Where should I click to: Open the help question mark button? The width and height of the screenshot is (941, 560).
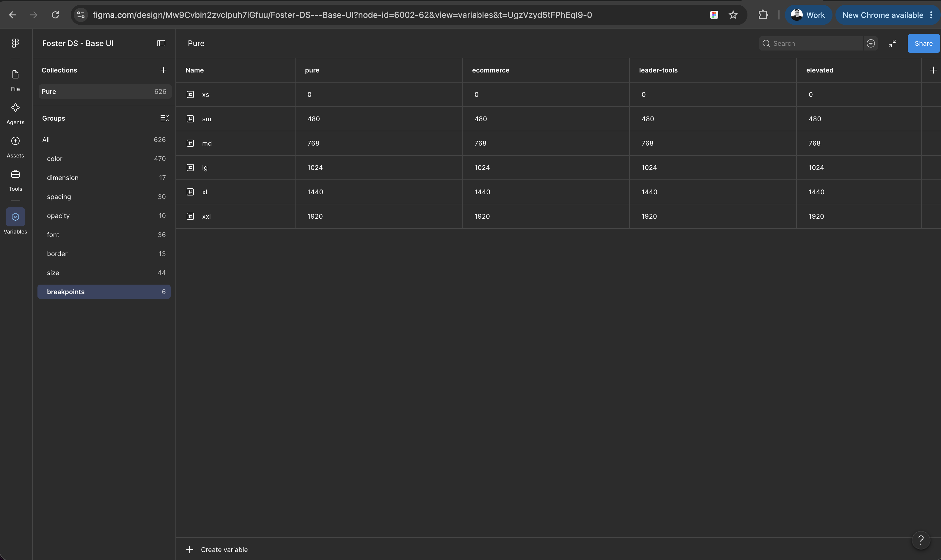[920, 540]
